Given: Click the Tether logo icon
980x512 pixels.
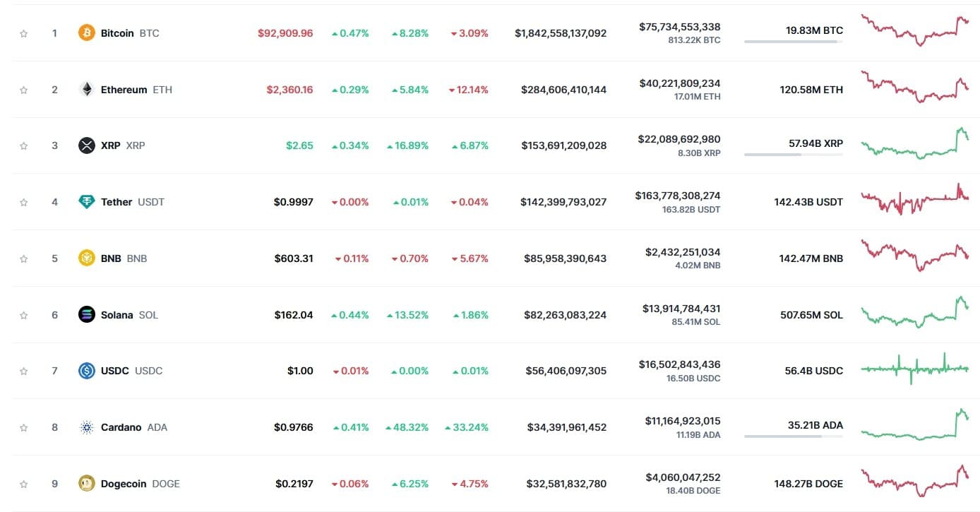Looking at the screenshot, I should [x=86, y=202].
